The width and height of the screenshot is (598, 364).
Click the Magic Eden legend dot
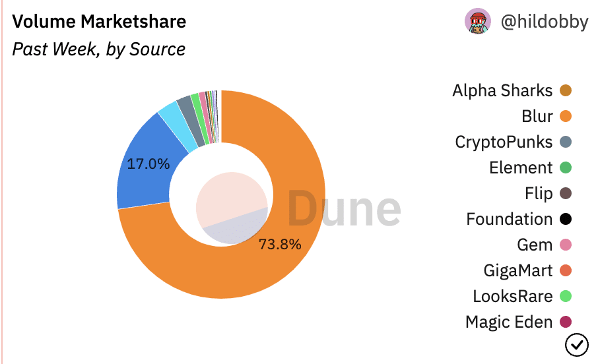pyautogui.click(x=566, y=322)
